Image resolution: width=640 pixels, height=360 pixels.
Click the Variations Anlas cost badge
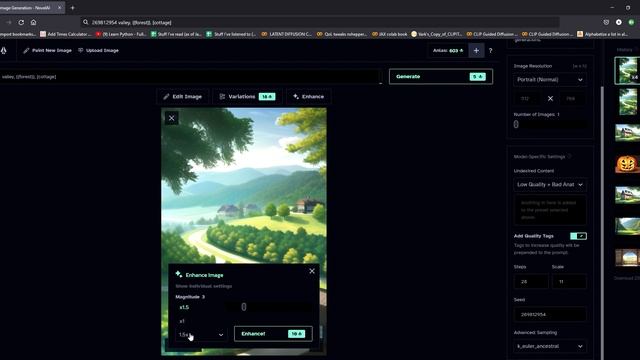point(267,97)
